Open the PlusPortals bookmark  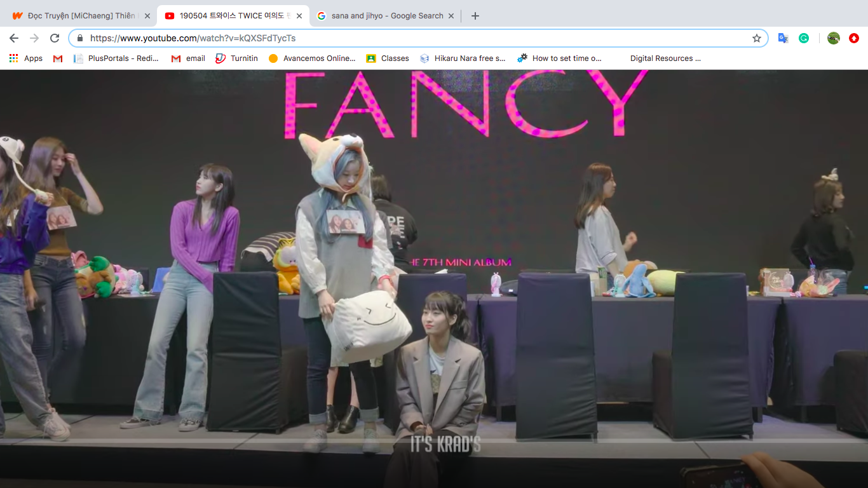pos(116,58)
